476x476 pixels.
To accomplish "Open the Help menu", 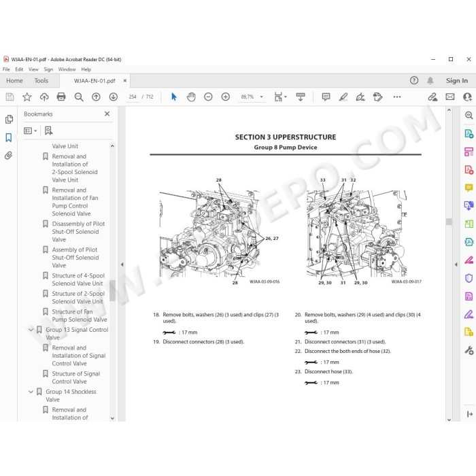I will (86, 69).
